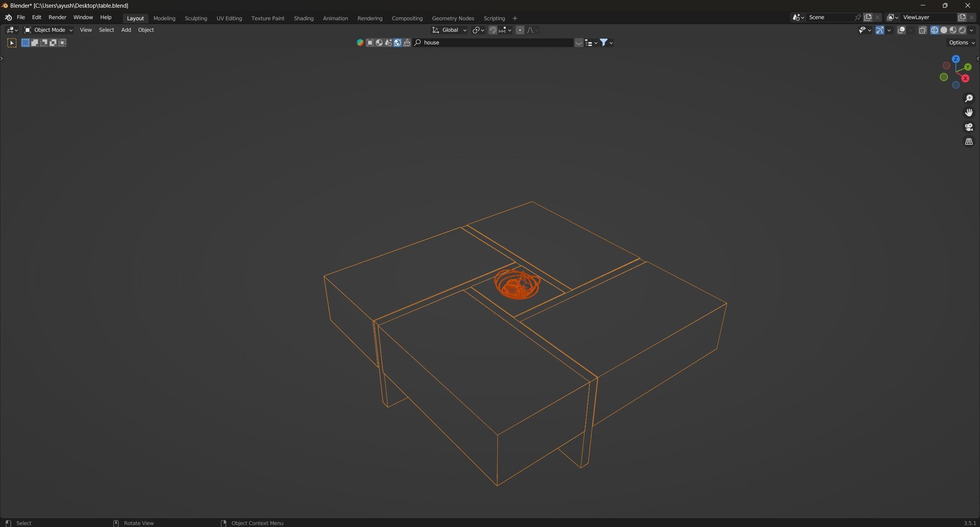Click the house search field
The image size is (980, 527).
[x=493, y=43]
